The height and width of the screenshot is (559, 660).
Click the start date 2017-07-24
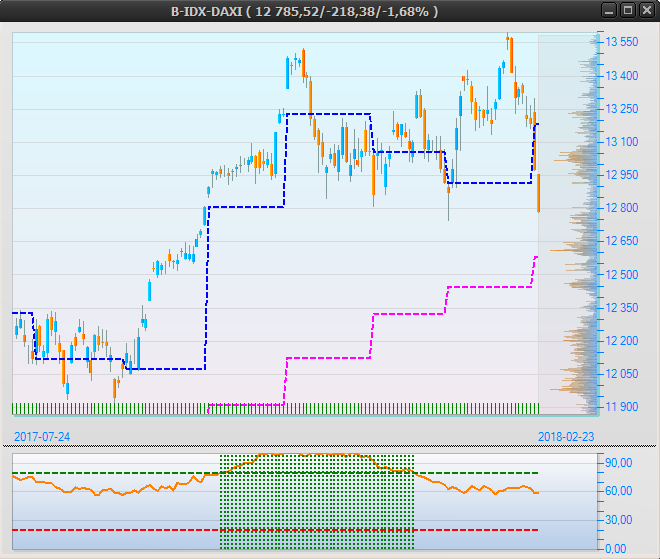point(42,437)
